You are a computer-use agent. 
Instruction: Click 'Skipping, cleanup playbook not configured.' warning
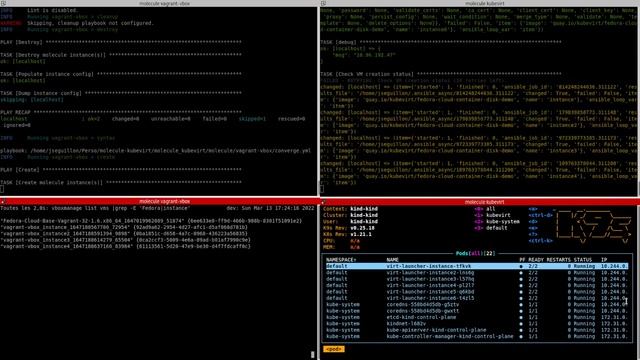[x=91, y=23]
